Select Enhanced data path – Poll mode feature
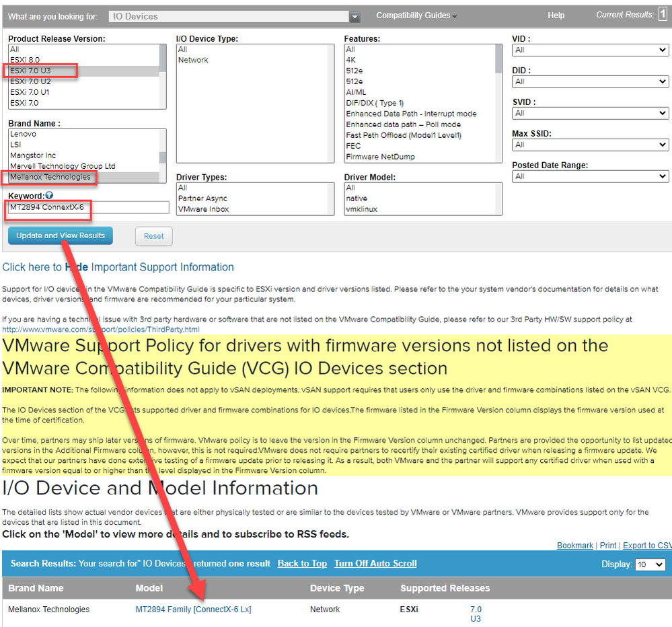 420,124
